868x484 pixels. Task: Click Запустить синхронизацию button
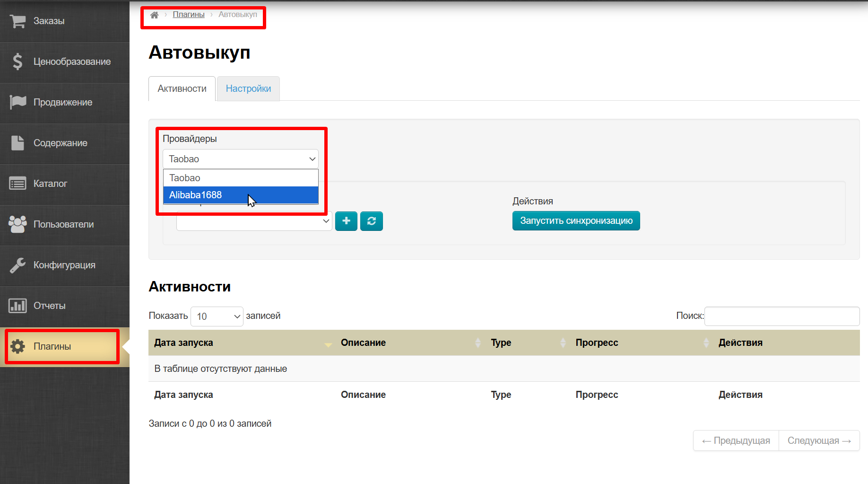coord(576,220)
